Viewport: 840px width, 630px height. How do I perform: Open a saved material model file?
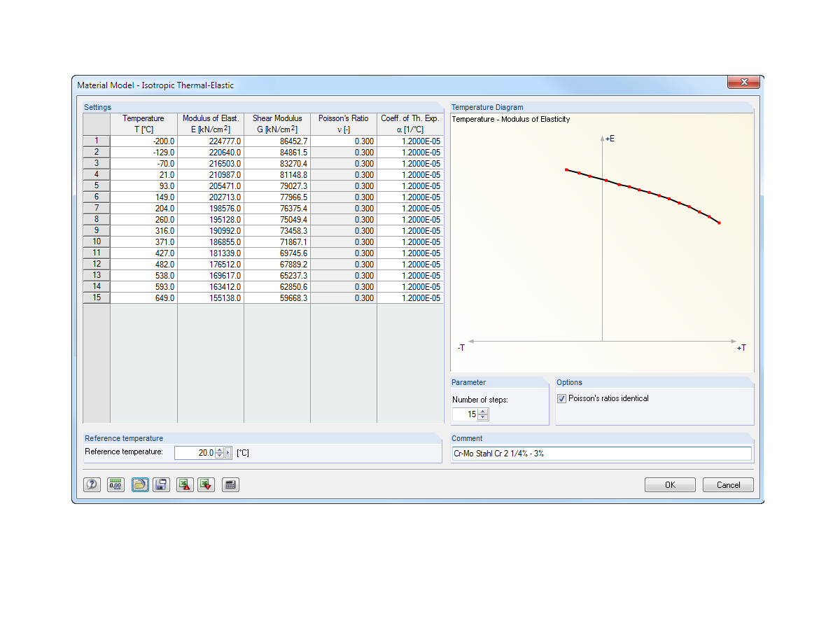[x=140, y=484]
